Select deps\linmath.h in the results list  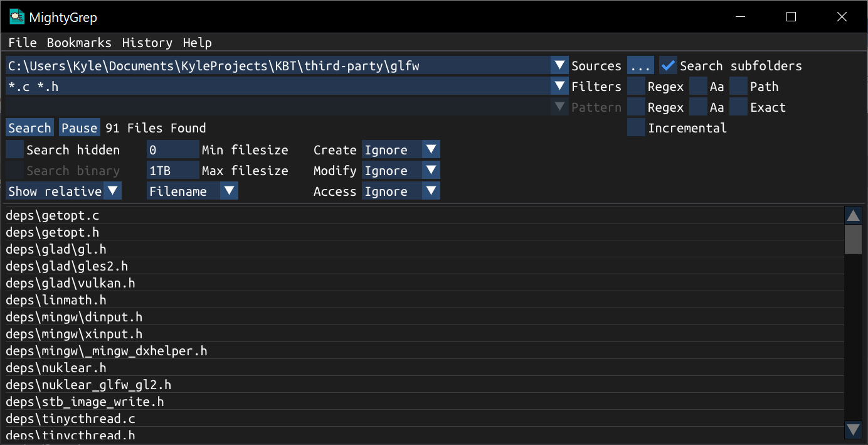point(56,300)
